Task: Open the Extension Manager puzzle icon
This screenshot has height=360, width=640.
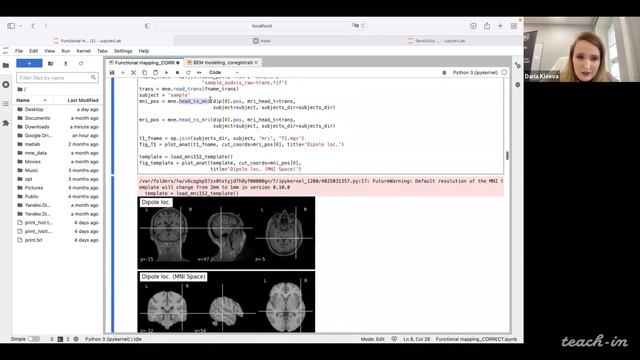Action: 6,123
